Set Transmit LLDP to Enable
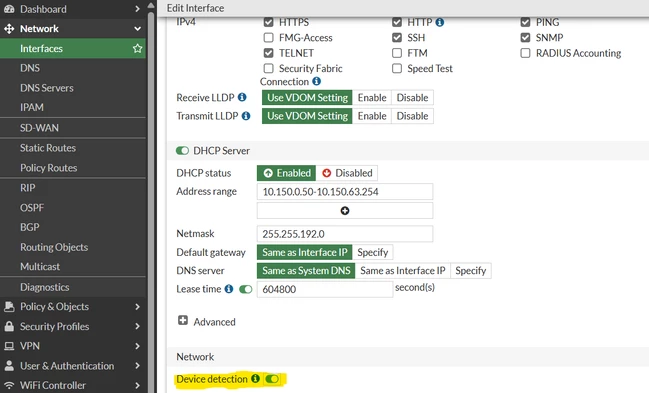 (x=372, y=116)
